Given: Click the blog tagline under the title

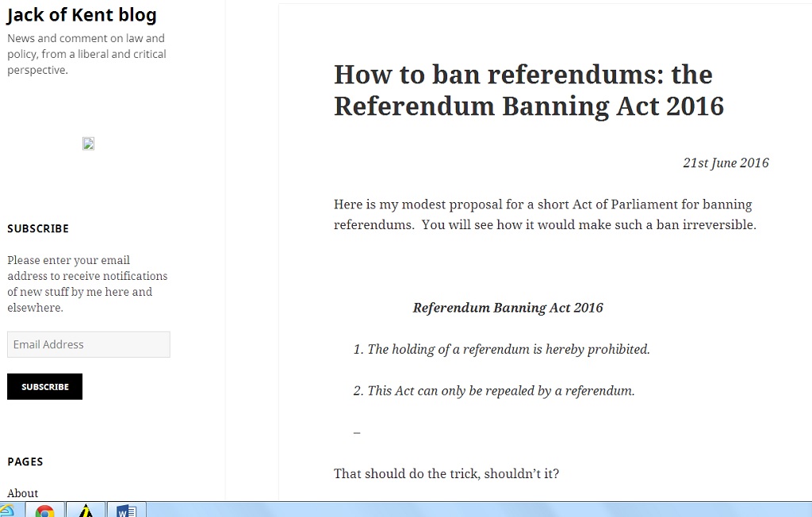Looking at the screenshot, I should tap(86, 54).
